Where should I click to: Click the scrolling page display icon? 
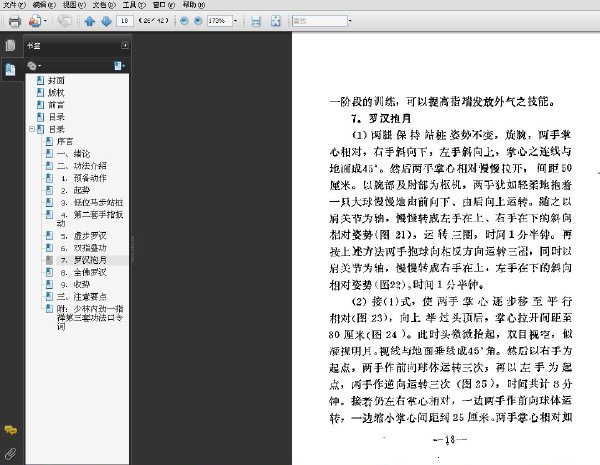click(x=256, y=21)
